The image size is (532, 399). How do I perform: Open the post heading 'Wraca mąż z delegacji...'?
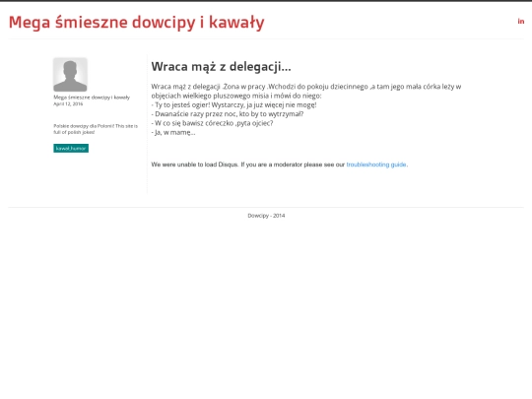(222, 67)
